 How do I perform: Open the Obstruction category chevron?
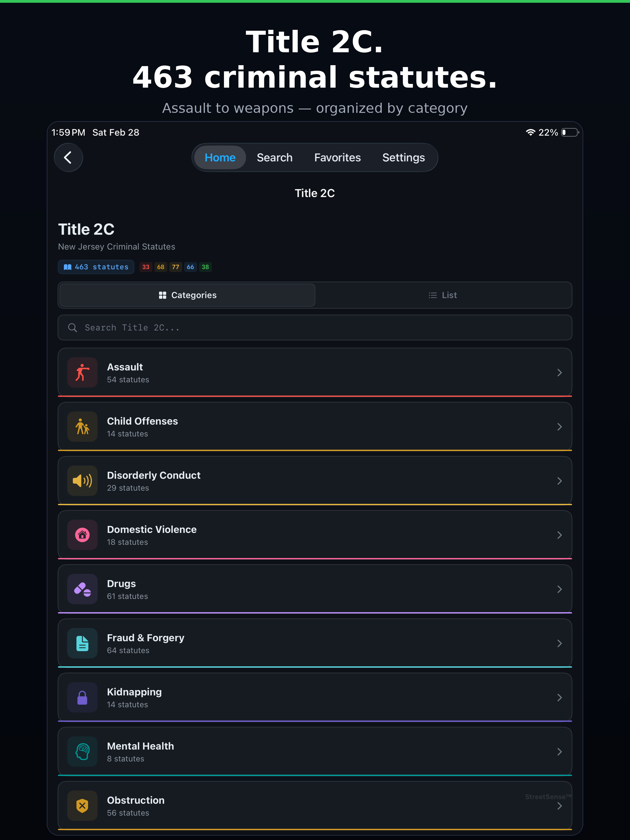(559, 806)
